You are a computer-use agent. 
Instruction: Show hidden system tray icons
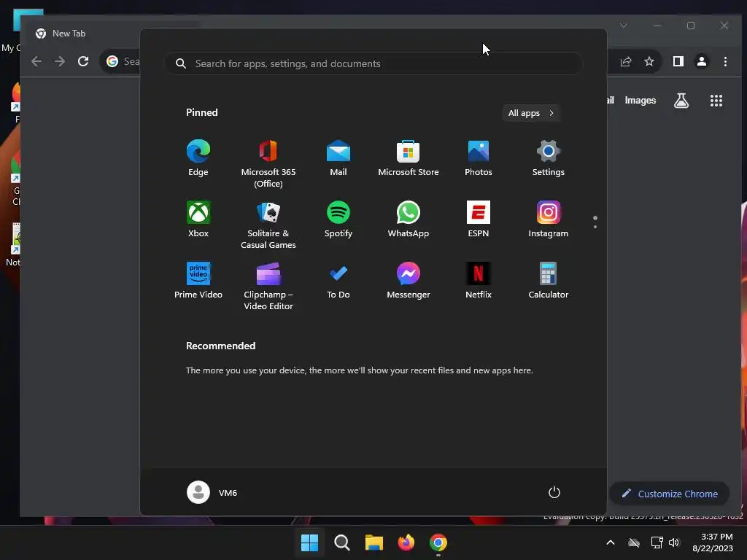[611, 542]
